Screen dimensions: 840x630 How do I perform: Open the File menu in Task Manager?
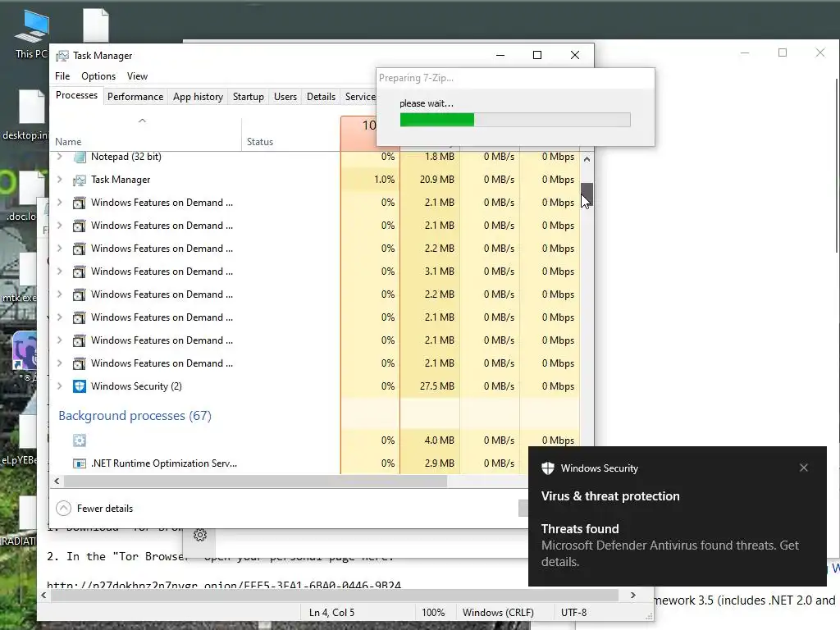62,76
